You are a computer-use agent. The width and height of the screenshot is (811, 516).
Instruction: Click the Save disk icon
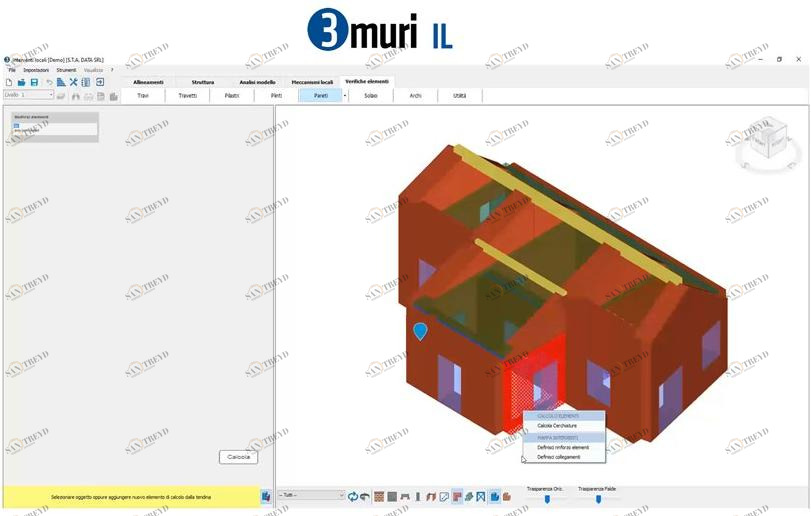point(34,82)
